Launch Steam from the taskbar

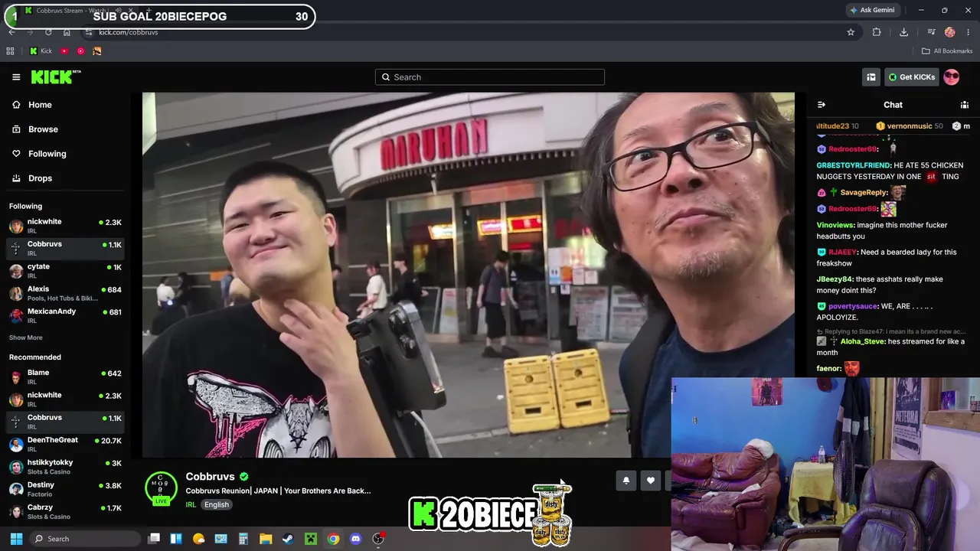288,539
